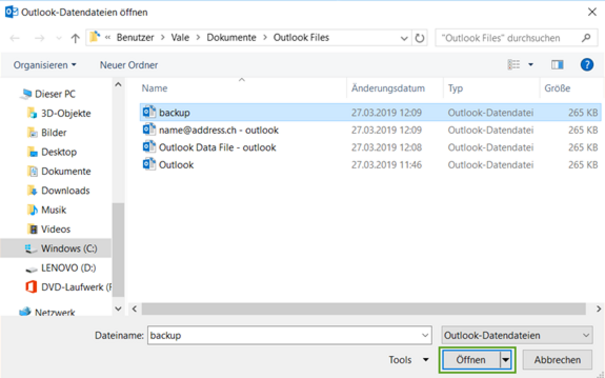Select Benutzer in the address path
This screenshot has height=378, width=605.
click(135, 37)
